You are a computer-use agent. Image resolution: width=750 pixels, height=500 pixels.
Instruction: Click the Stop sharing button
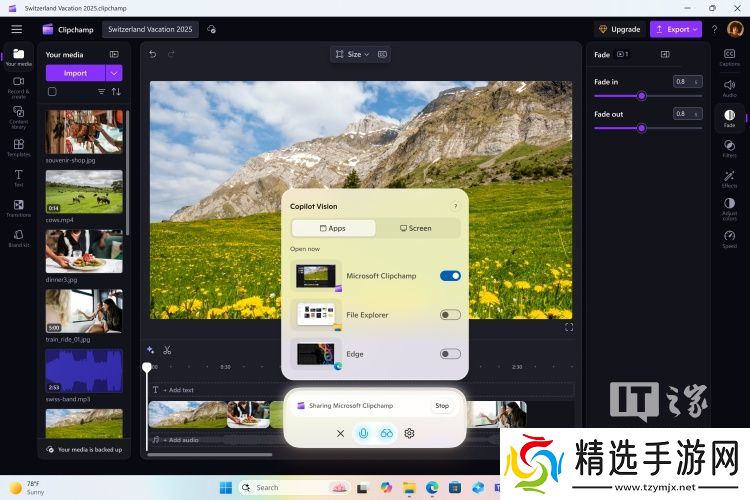click(441, 406)
